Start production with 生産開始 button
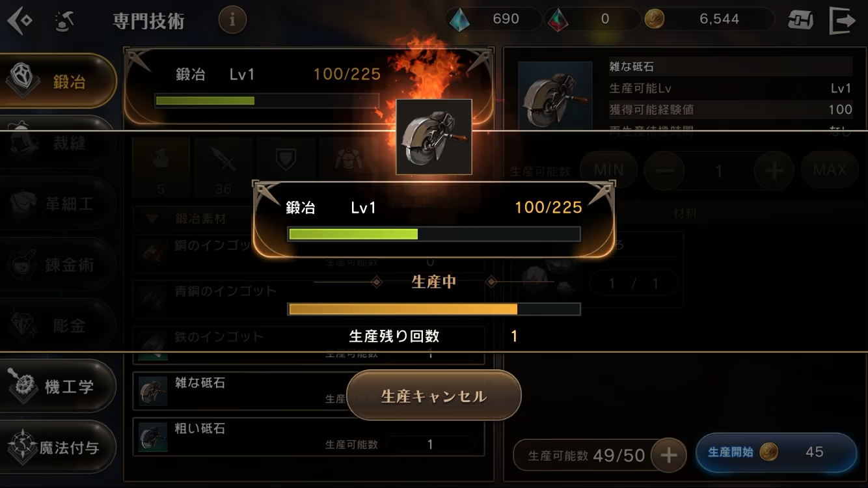 coord(776,452)
